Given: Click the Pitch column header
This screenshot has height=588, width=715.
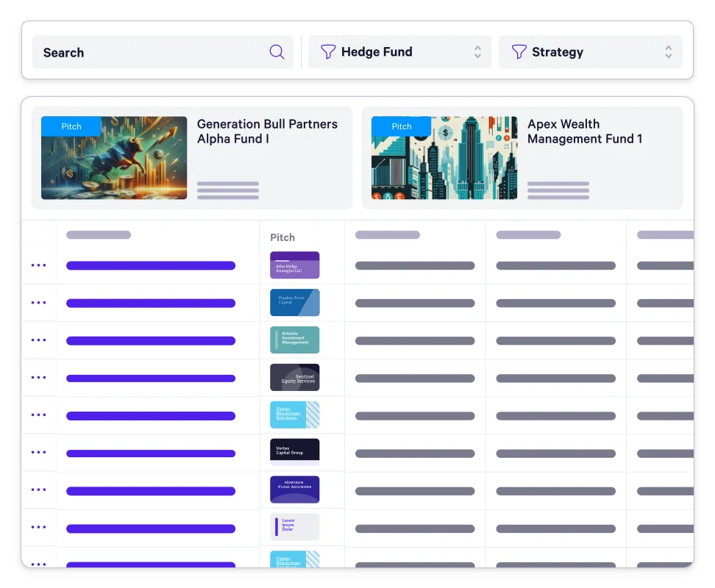Looking at the screenshot, I should tap(282, 237).
